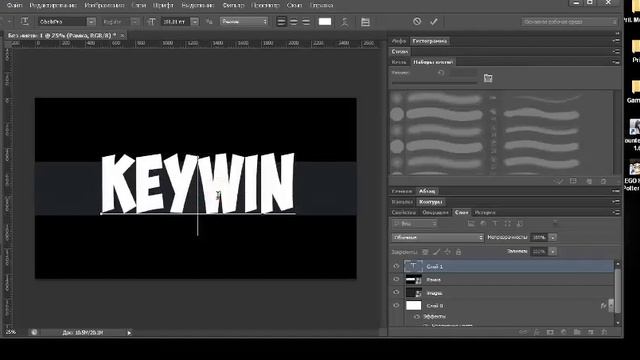Screen dimensions: 640x360
Task: Toggle the Эффекты effects visibility eye
Action: point(417,316)
